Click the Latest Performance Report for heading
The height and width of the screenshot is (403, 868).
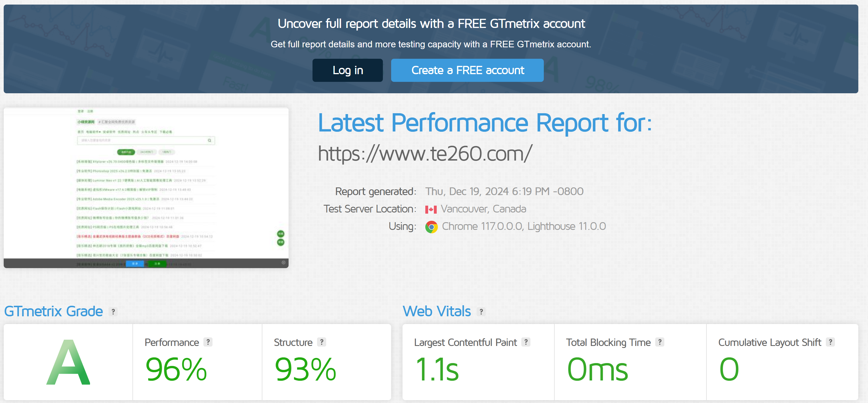pos(485,123)
